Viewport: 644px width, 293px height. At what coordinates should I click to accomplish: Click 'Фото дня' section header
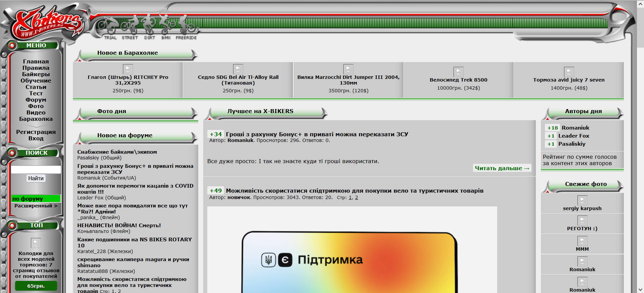coord(112,111)
